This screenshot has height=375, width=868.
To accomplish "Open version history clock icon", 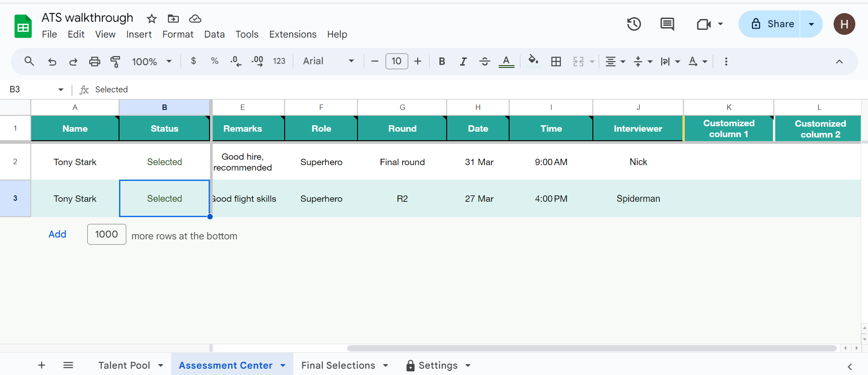I will [634, 24].
